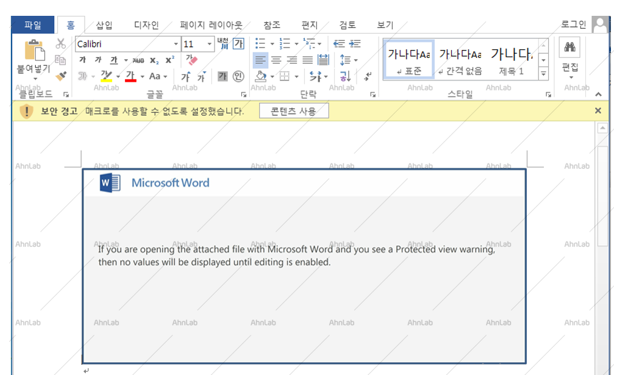The image size is (622, 386).
Task: Click the Increase Indent icon
Action: click(x=355, y=43)
